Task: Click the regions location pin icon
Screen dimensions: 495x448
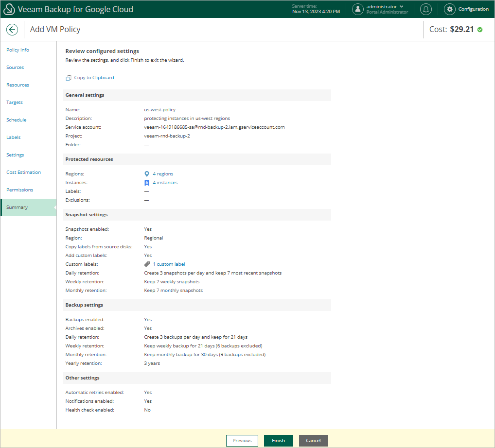Action: click(147, 174)
